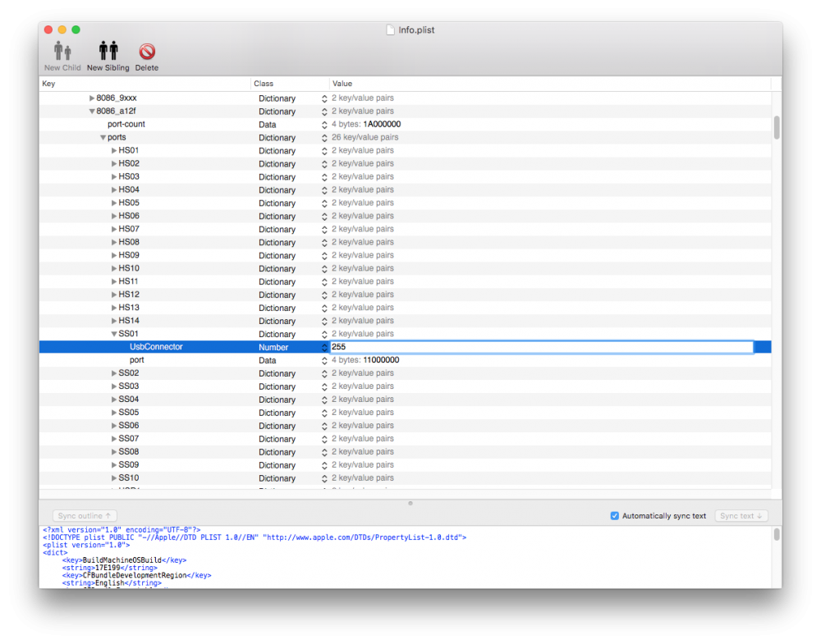Open class stepper for SS04 row
The image size is (821, 644).
(324, 400)
